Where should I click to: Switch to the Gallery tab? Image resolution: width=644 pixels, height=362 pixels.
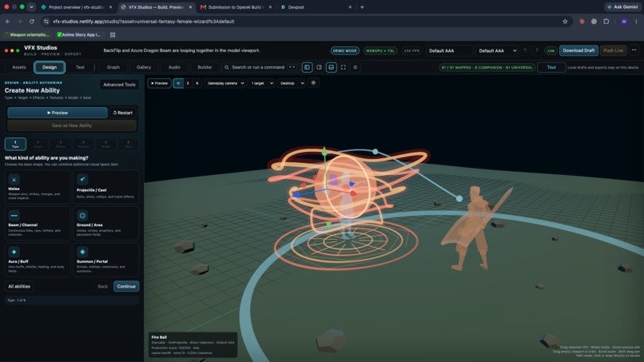click(x=144, y=67)
